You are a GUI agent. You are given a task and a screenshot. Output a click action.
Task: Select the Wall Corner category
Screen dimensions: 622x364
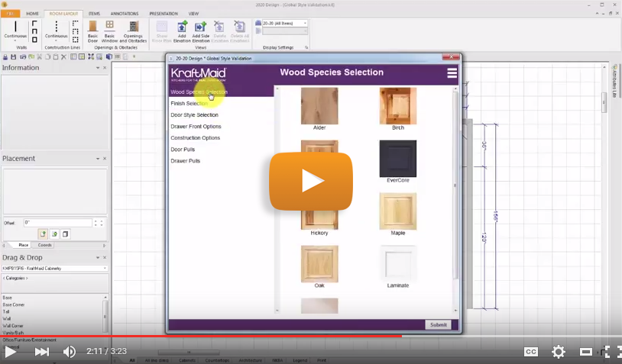(x=13, y=326)
